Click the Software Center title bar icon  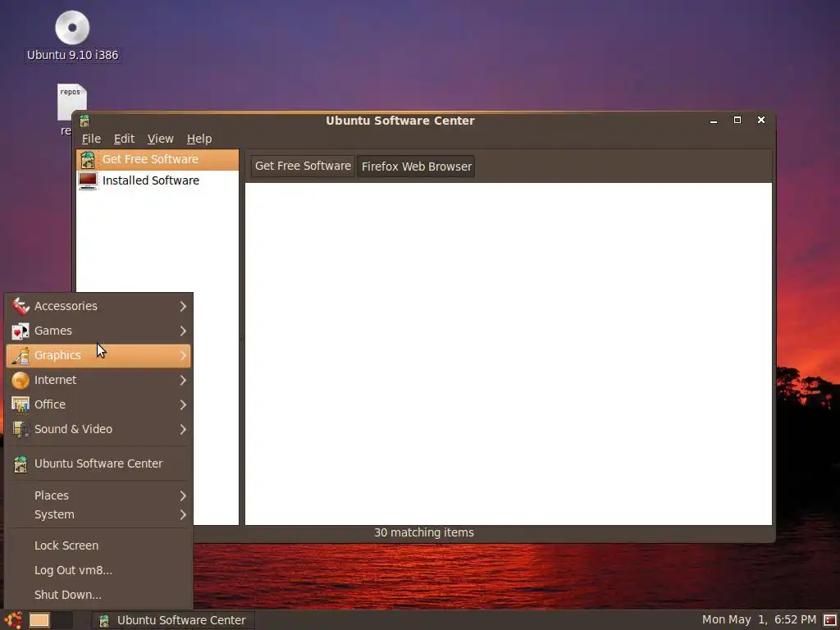pyautogui.click(x=84, y=121)
